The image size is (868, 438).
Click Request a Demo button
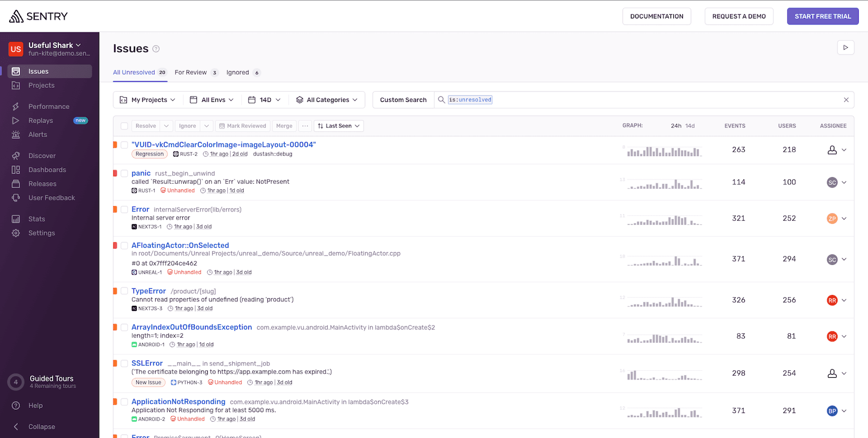click(x=739, y=16)
